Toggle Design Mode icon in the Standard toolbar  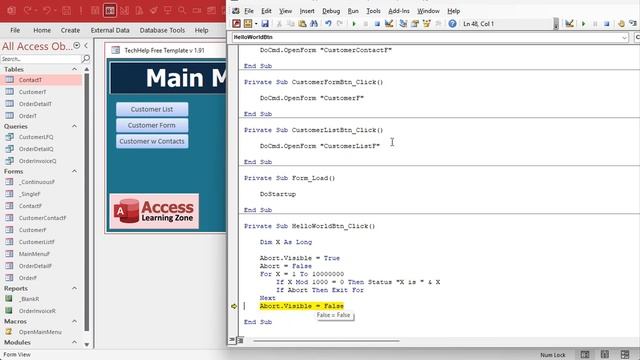click(389, 24)
